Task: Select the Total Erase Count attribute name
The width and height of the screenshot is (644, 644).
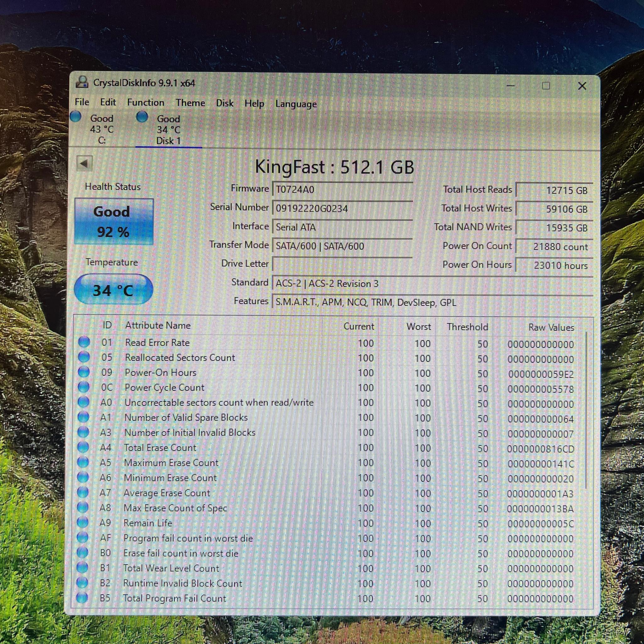Action: tap(160, 447)
